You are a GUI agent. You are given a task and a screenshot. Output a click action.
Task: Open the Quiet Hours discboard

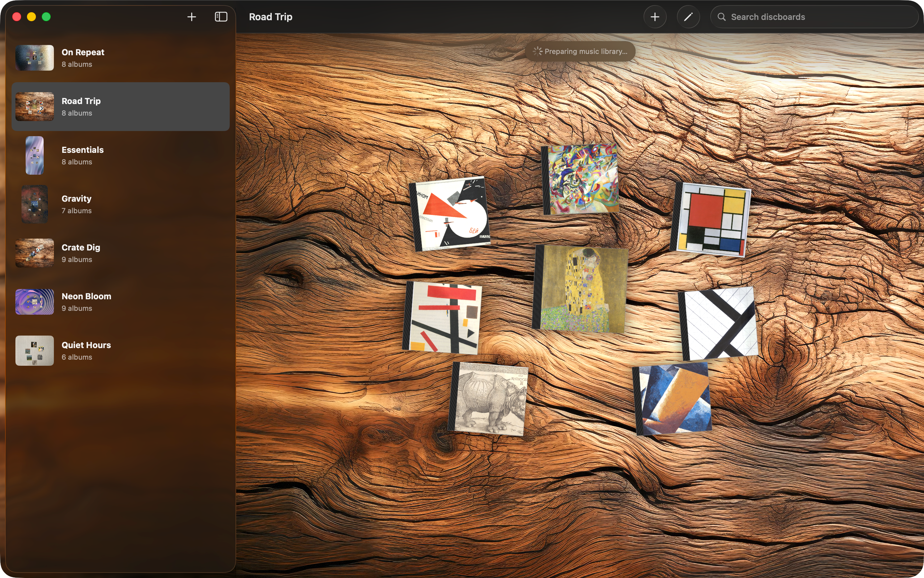[x=121, y=351]
